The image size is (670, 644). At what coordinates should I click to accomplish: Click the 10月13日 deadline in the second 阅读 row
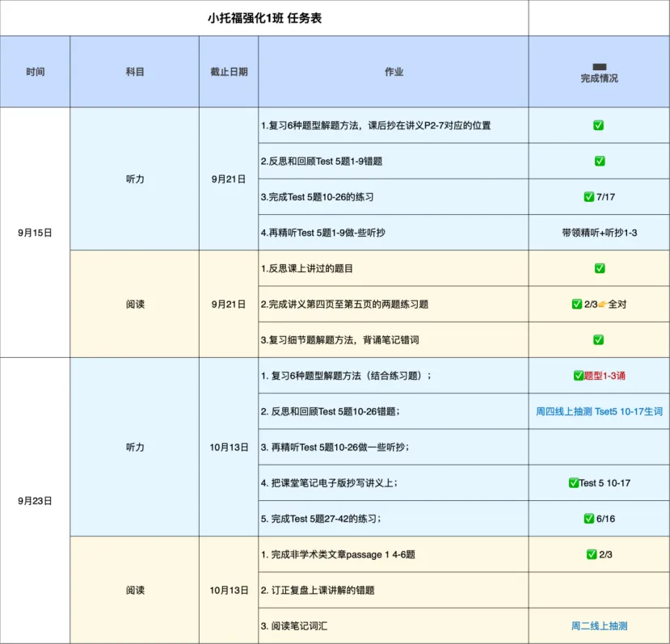[x=229, y=590]
